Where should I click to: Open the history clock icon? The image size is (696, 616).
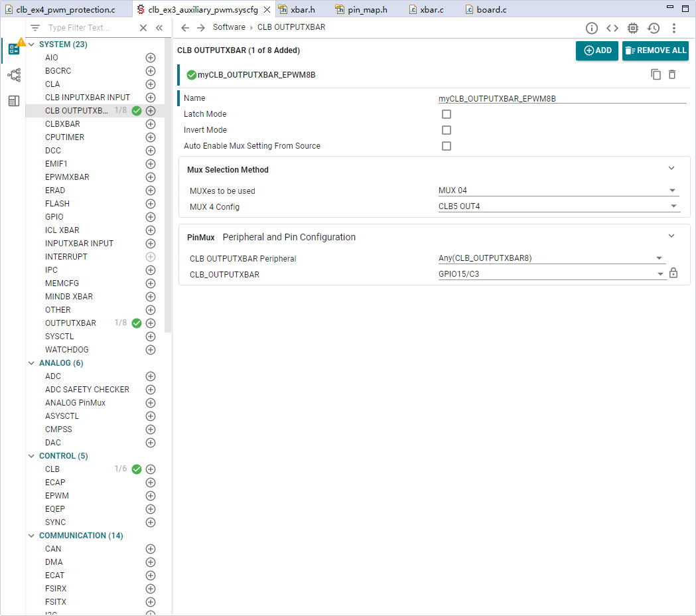(654, 29)
